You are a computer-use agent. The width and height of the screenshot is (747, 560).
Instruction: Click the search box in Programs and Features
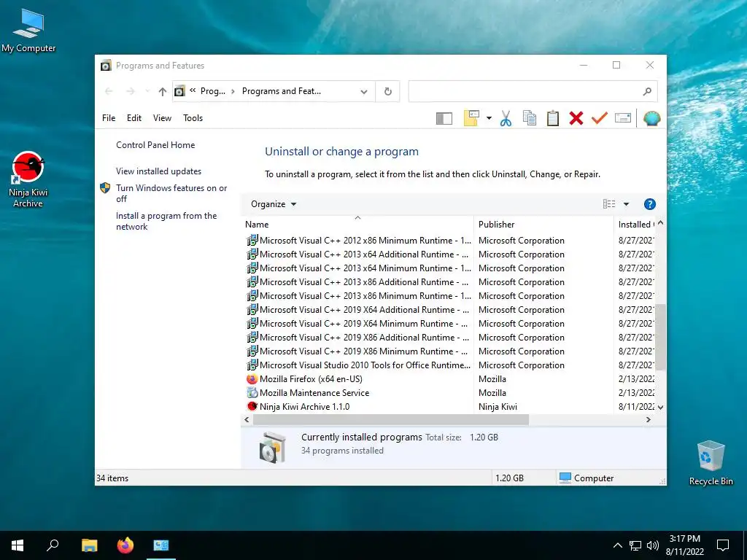[x=533, y=91]
